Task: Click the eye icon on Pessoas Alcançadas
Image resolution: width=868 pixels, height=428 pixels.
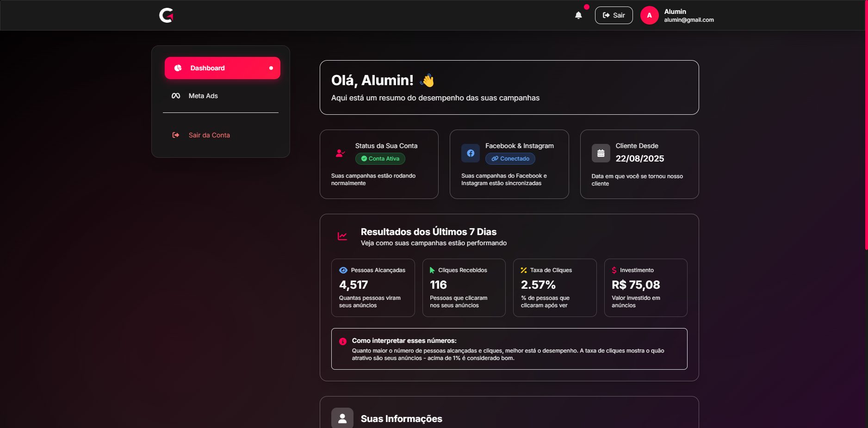Action: [x=343, y=270]
